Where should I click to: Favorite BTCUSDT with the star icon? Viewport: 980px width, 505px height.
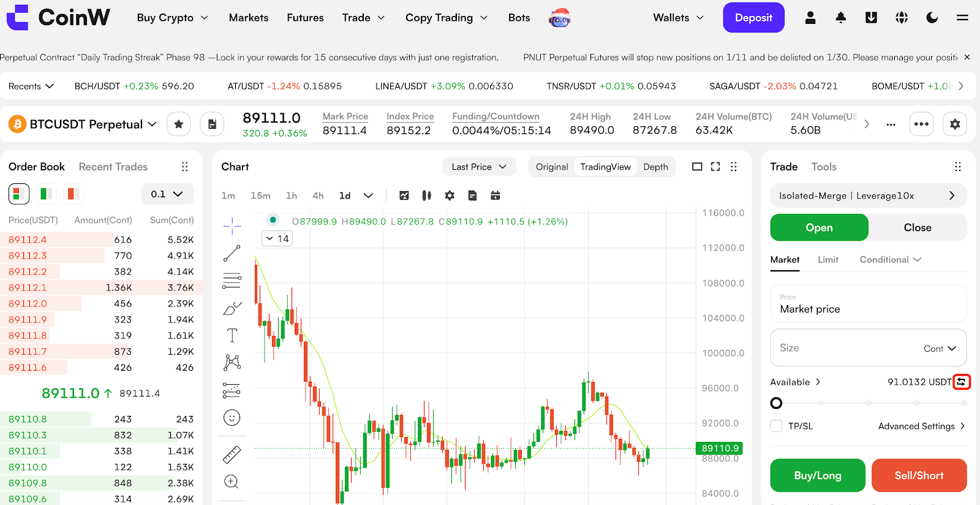[x=178, y=124]
